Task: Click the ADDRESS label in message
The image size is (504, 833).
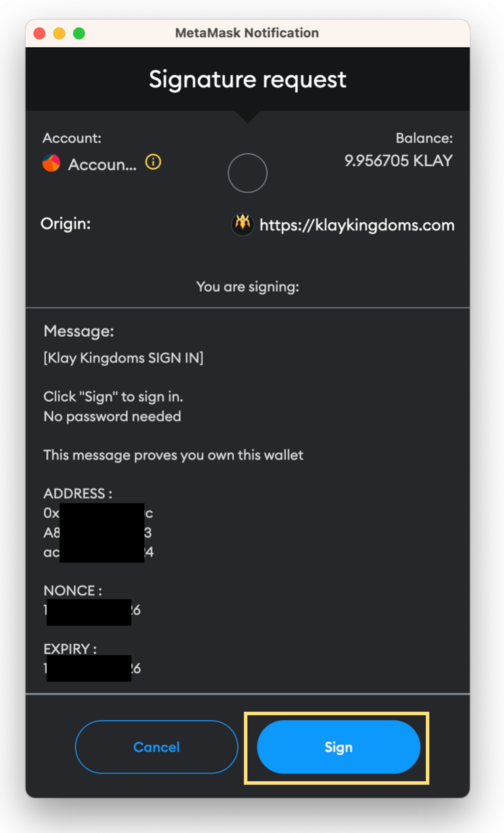Action: pyautogui.click(x=78, y=494)
